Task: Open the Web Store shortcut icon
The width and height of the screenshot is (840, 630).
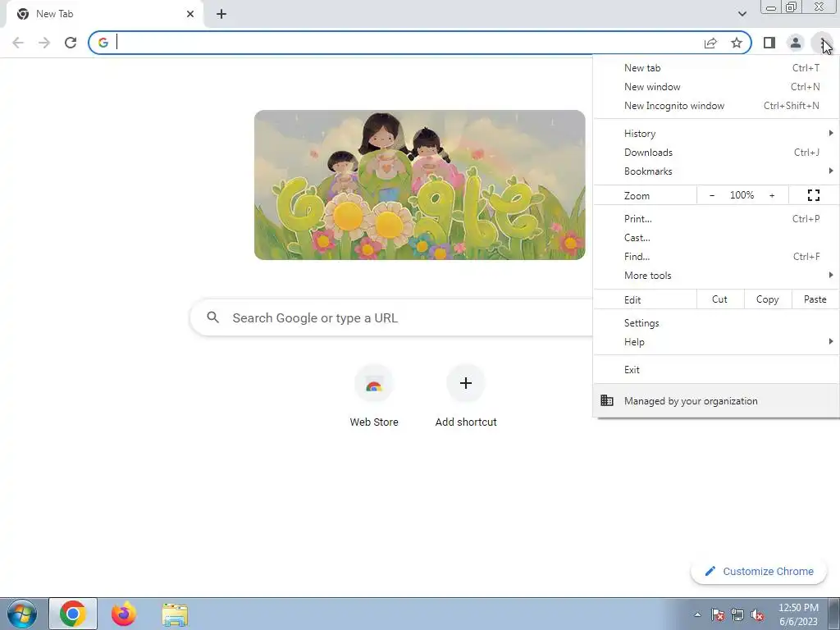Action: [x=374, y=384]
